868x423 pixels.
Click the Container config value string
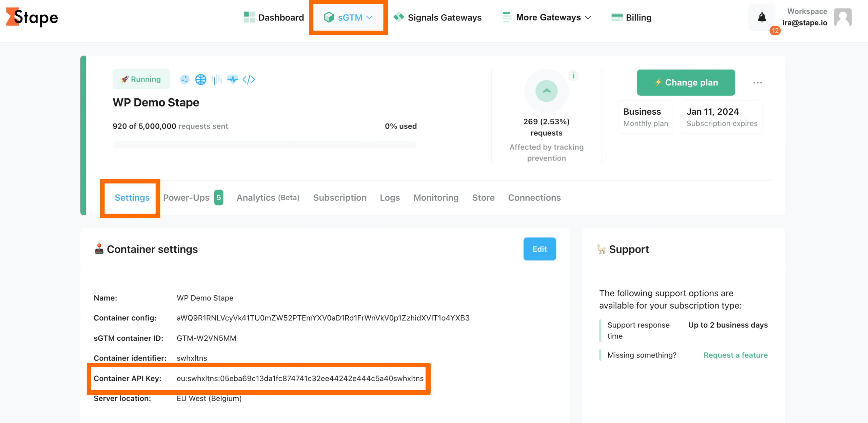click(323, 318)
